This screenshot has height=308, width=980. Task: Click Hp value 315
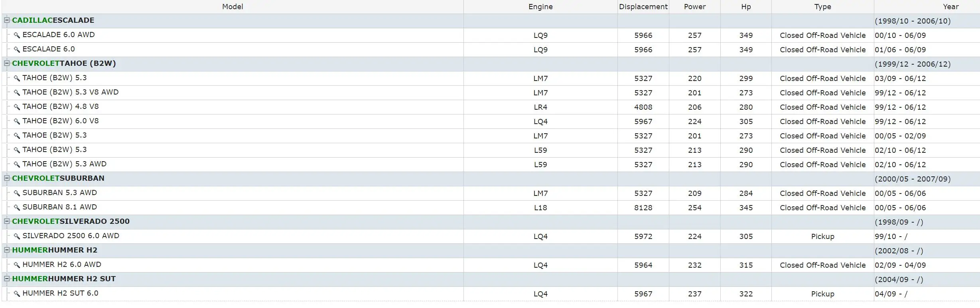(x=746, y=265)
